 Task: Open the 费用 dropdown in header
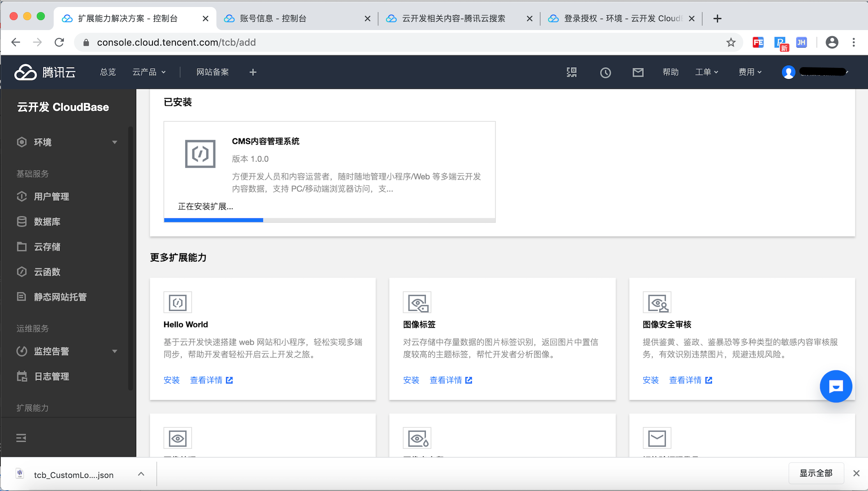pyautogui.click(x=749, y=72)
